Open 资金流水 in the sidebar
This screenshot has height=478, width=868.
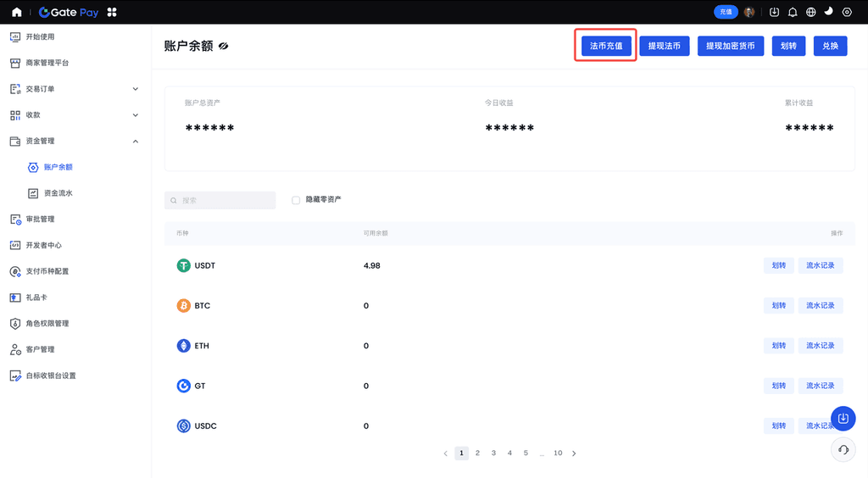click(58, 193)
